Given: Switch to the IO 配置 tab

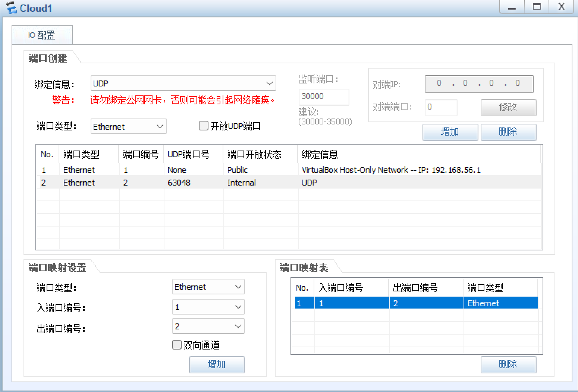Looking at the screenshot, I should pos(42,35).
